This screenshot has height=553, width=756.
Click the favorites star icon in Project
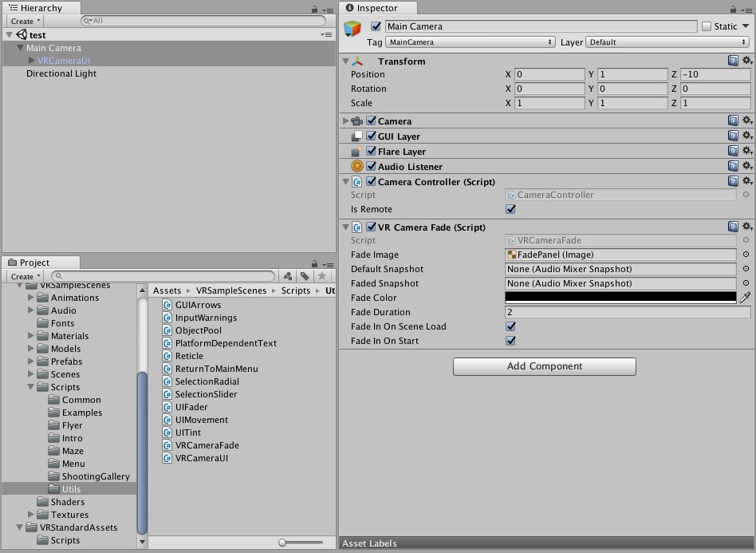pyautogui.click(x=321, y=276)
